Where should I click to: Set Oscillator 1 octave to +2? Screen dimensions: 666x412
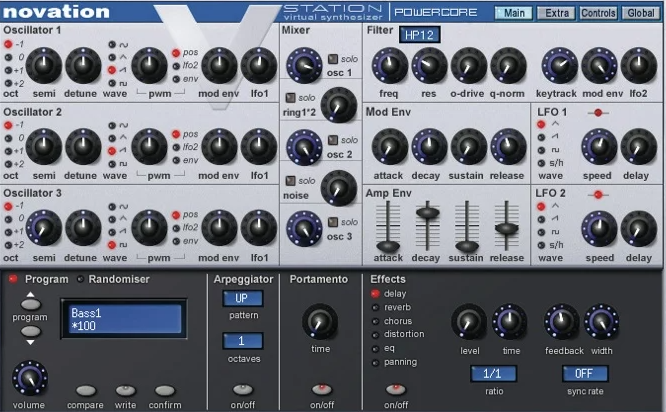point(8,83)
